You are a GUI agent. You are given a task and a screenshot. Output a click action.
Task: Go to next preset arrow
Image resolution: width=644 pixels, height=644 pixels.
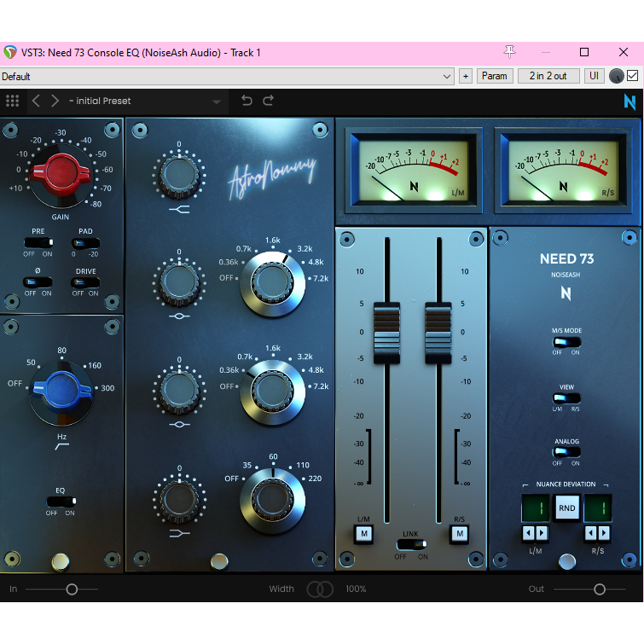55,101
